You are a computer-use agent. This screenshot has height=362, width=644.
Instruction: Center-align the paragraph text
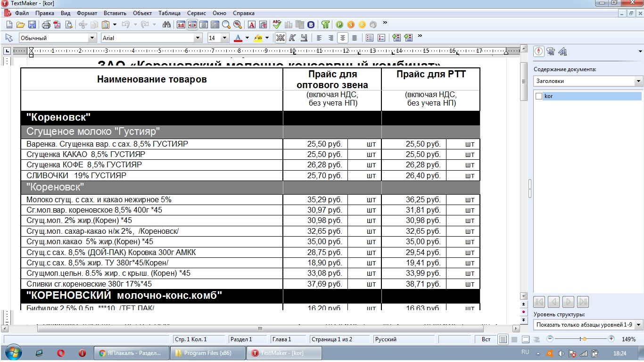pyautogui.click(x=343, y=38)
